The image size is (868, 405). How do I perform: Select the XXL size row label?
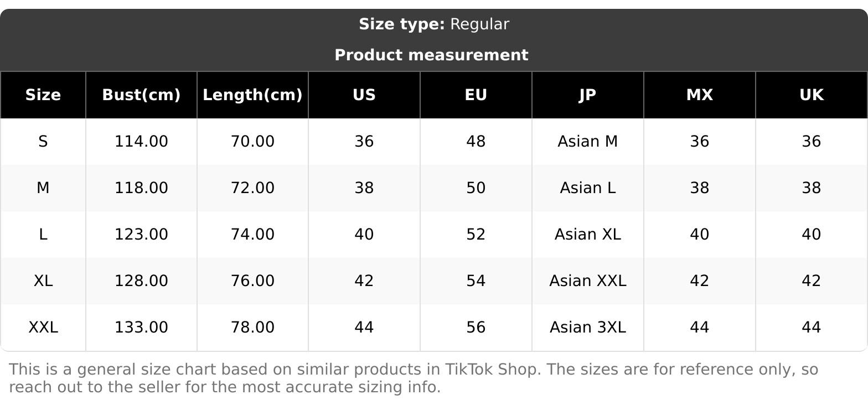point(43,328)
